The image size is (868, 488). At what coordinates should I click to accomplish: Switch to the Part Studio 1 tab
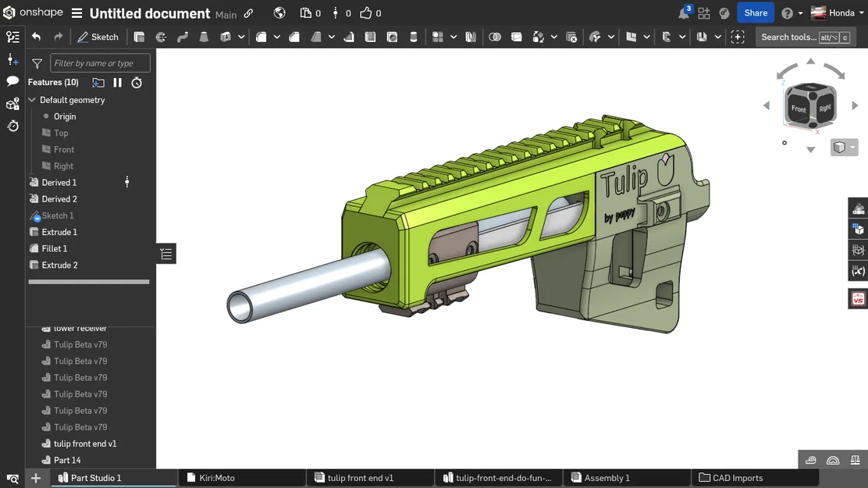[114, 478]
